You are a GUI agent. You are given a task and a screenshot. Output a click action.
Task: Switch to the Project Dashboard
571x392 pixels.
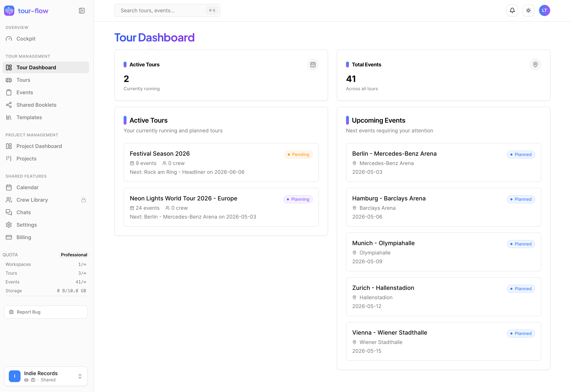(x=39, y=146)
